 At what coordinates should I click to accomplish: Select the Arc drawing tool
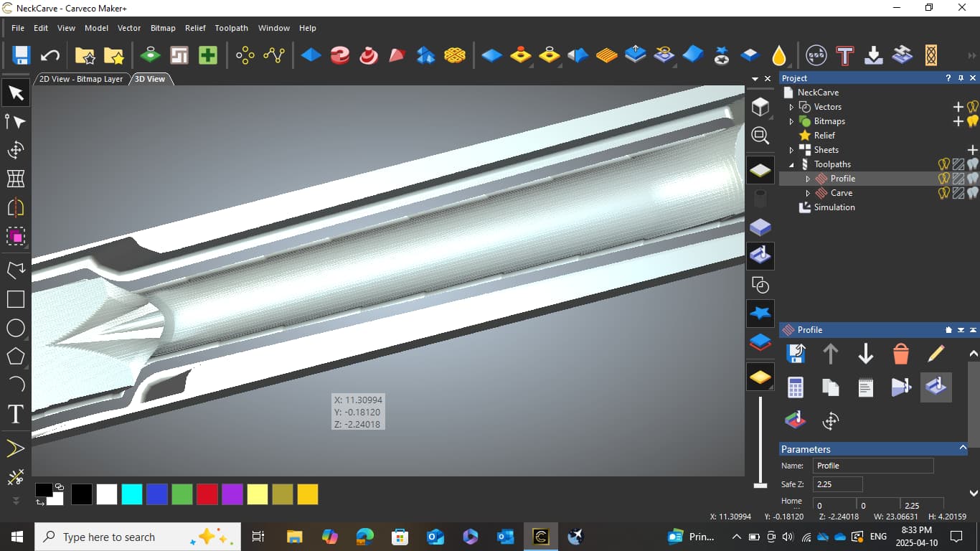click(x=15, y=385)
